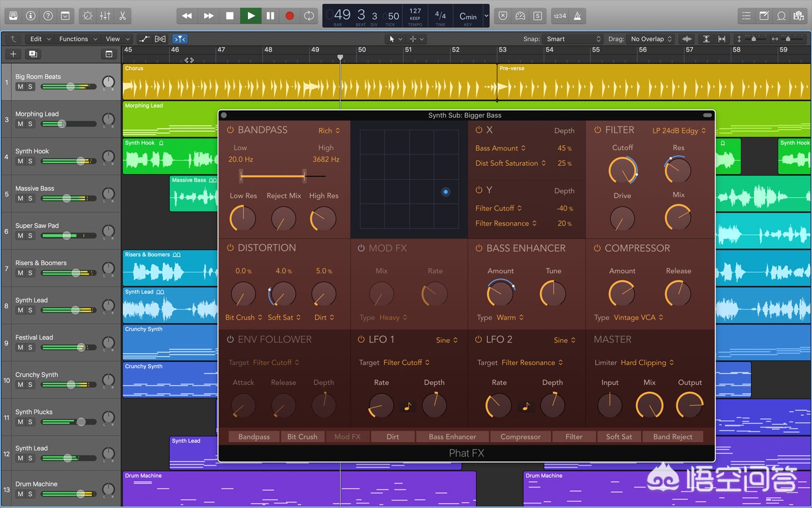This screenshot has width=812, height=508.
Task: Open the Mixer faders icon
Action: tap(105, 16)
